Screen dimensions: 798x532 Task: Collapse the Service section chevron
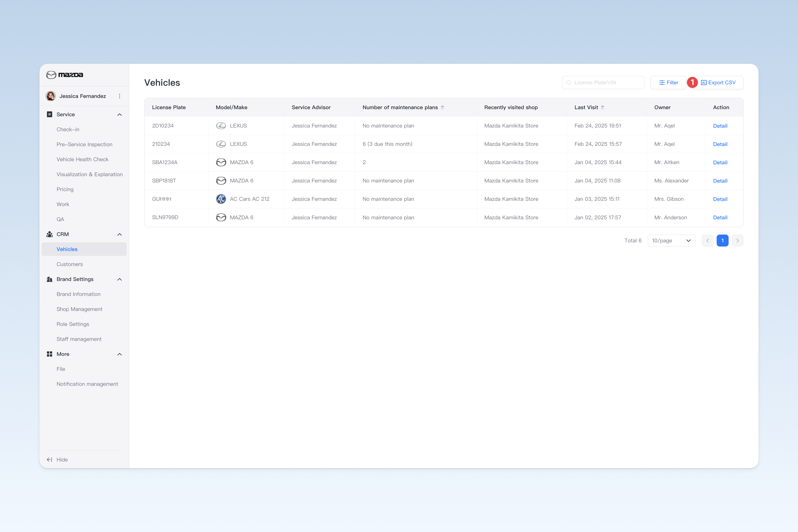(119, 115)
